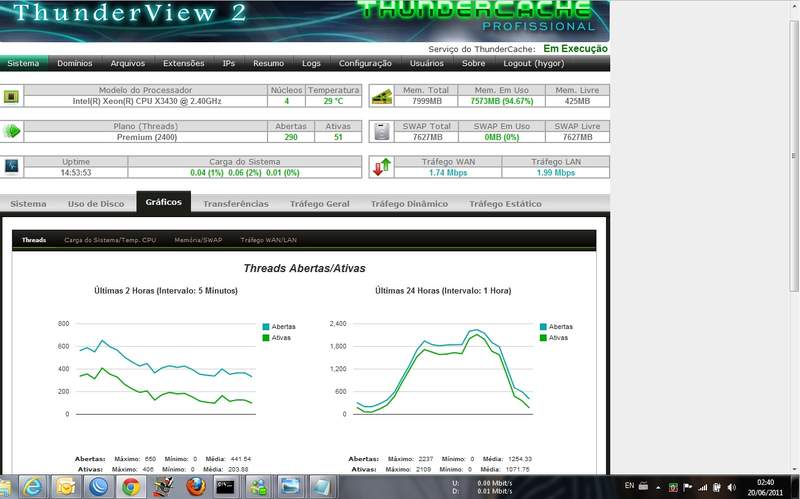Click the uptime monitor icon
This screenshot has height=499, width=800.
tap(11, 166)
